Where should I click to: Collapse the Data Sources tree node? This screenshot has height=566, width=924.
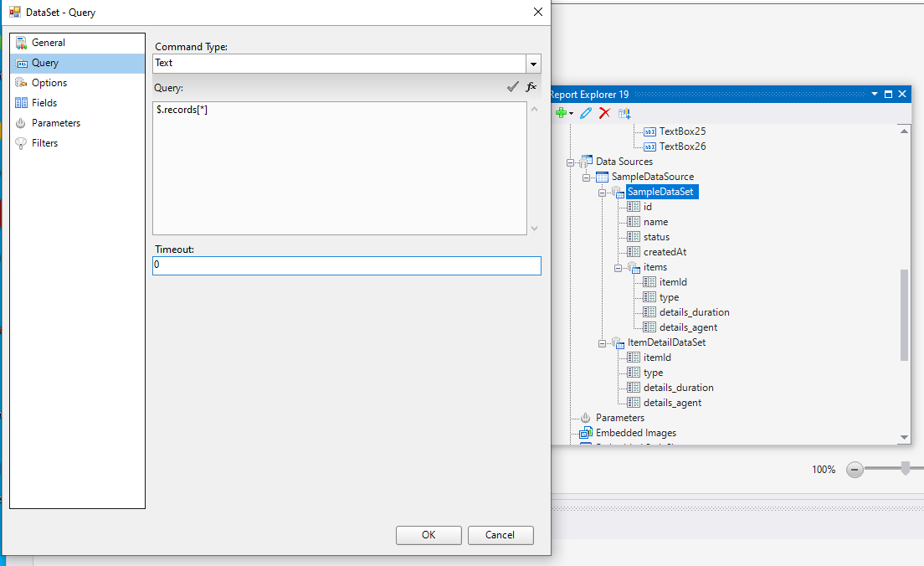[x=571, y=162]
